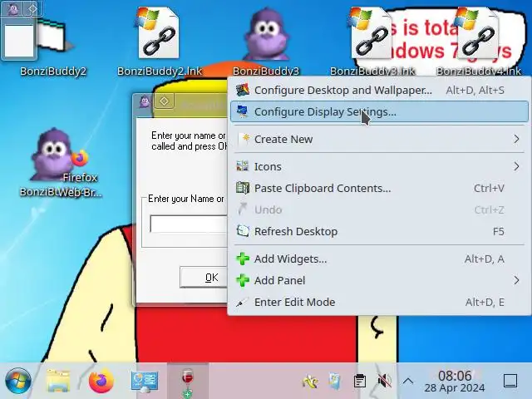Focus the name text field in dialog
The height and width of the screenshot is (399, 532).
coord(189,224)
